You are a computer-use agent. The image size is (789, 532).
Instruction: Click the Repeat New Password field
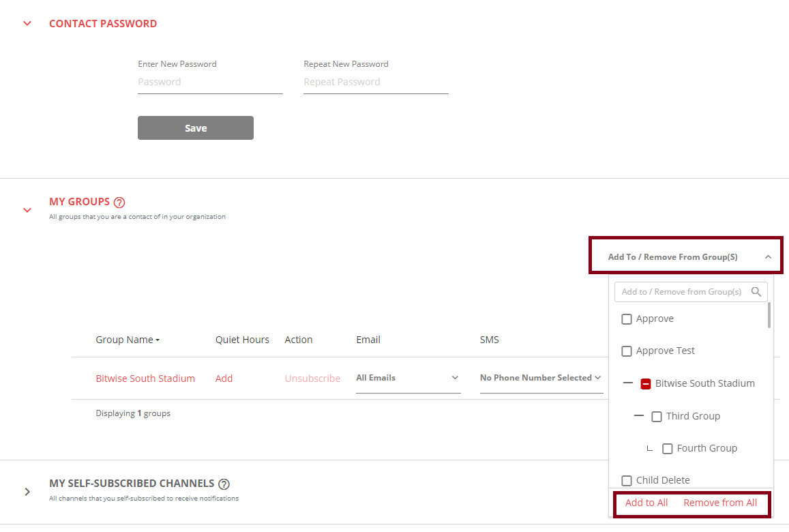(x=376, y=82)
